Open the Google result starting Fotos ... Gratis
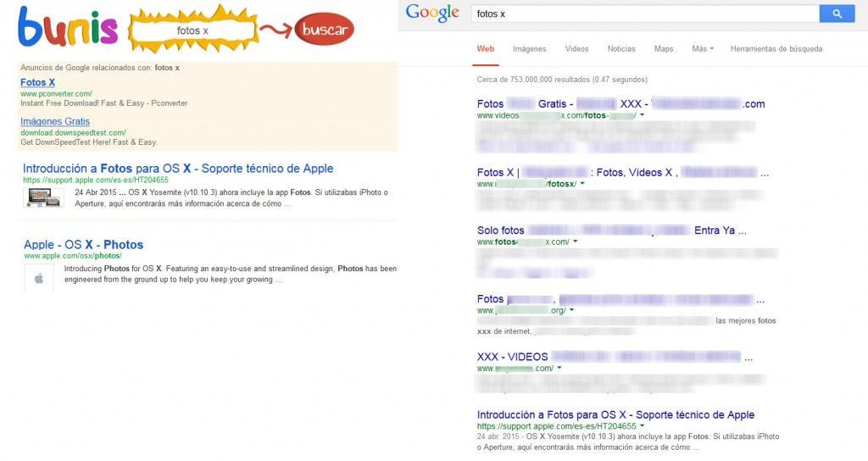 click(x=620, y=104)
